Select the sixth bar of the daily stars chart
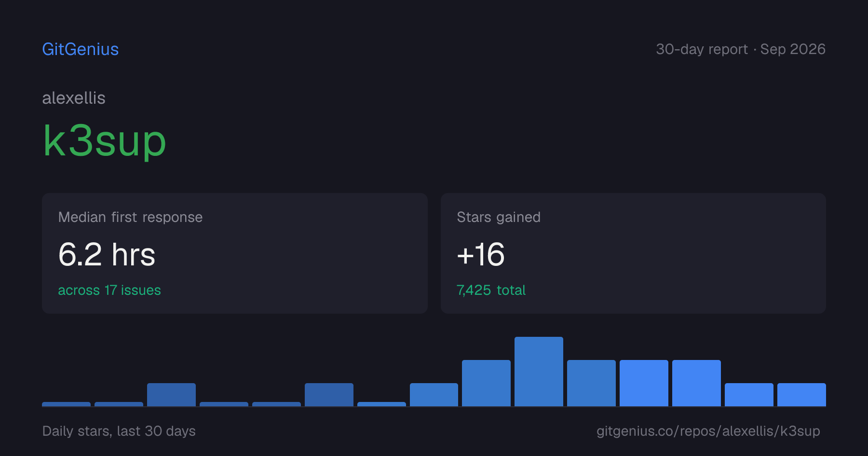The width and height of the screenshot is (868, 456). coord(329,395)
